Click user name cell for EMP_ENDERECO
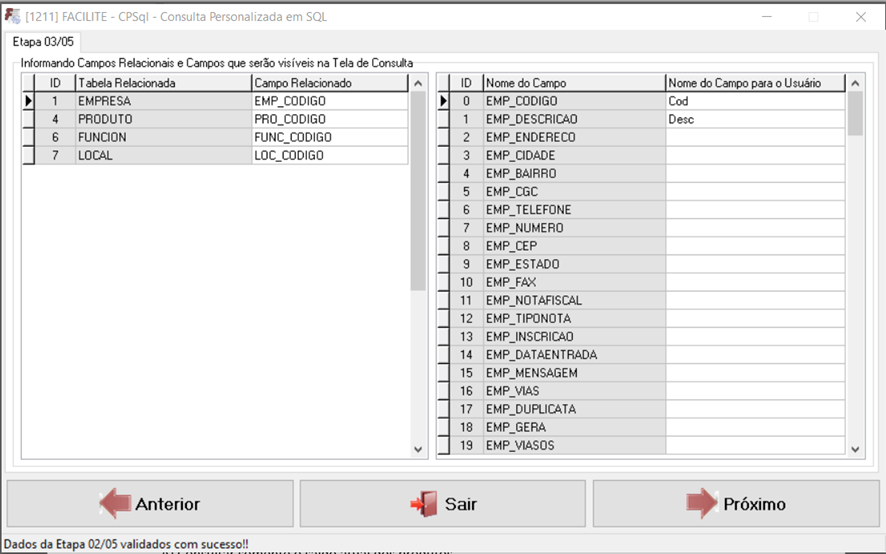886x554 pixels. coord(755,137)
